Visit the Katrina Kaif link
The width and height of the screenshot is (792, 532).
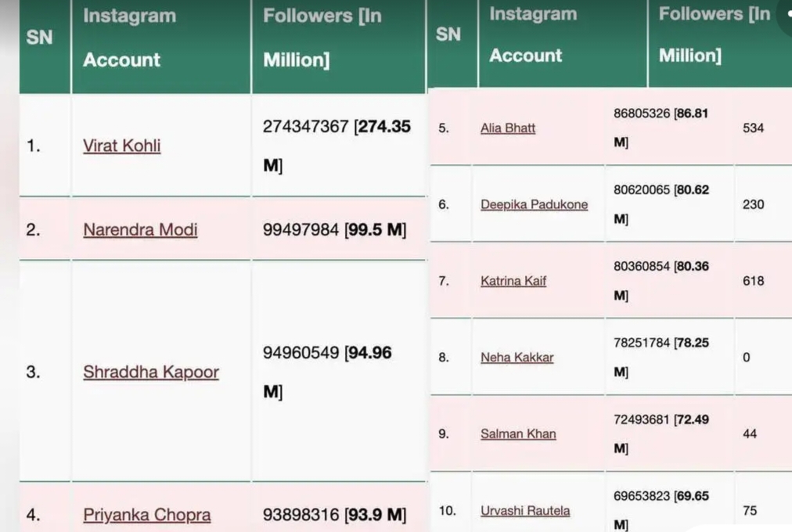[x=513, y=281]
